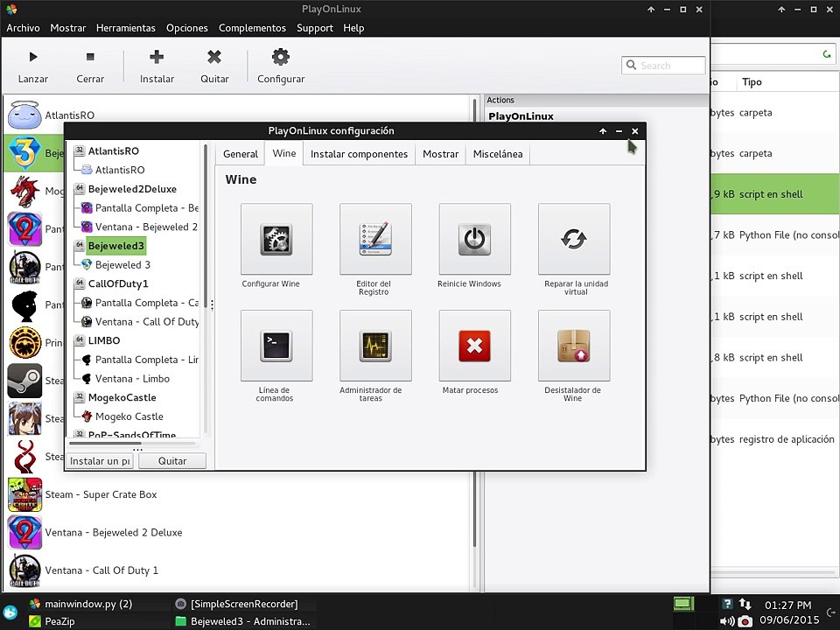
Task: Switch to the Wine tab
Action: coord(283,153)
